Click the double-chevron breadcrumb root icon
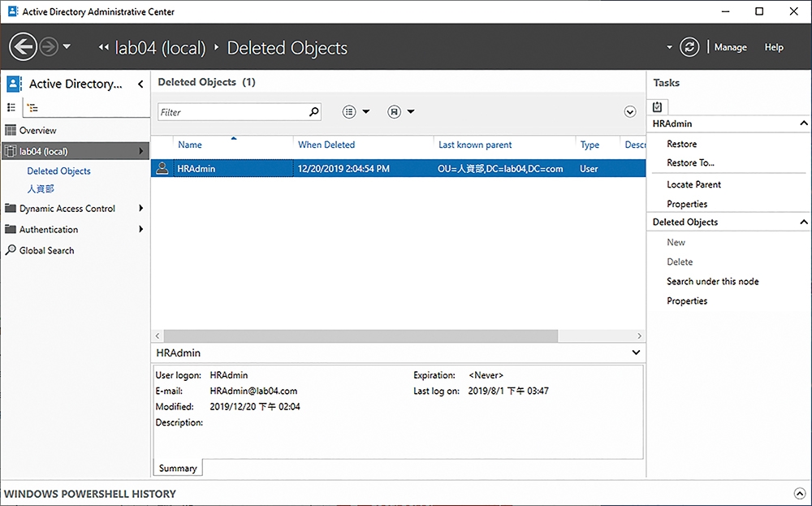The height and width of the screenshot is (506, 812). tap(104, 47)
